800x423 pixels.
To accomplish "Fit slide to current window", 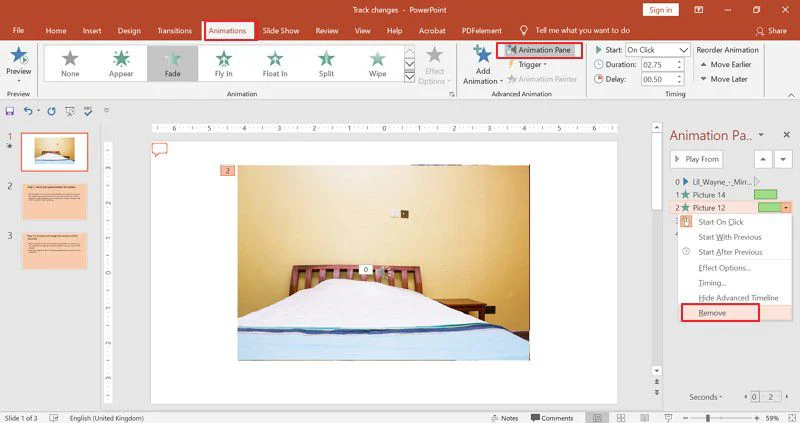I will click(792, 418).
